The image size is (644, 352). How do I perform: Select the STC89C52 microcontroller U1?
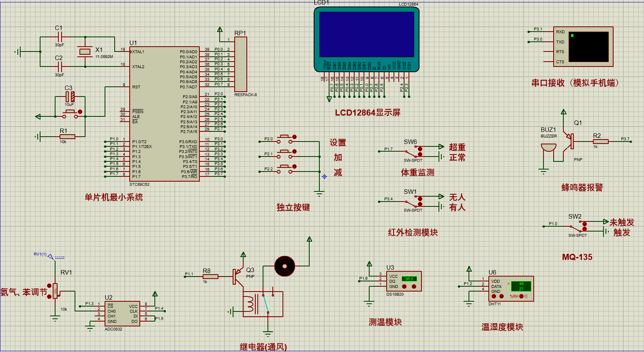click(x=164, y=114)
